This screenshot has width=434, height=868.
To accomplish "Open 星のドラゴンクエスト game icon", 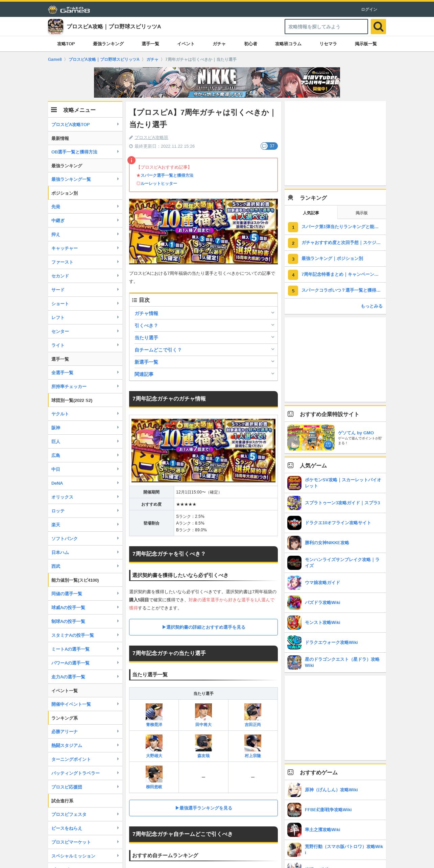I will click(294, 662).
